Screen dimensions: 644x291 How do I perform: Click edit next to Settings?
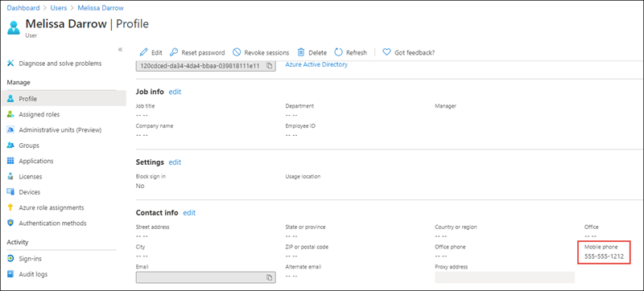(175, 162)
